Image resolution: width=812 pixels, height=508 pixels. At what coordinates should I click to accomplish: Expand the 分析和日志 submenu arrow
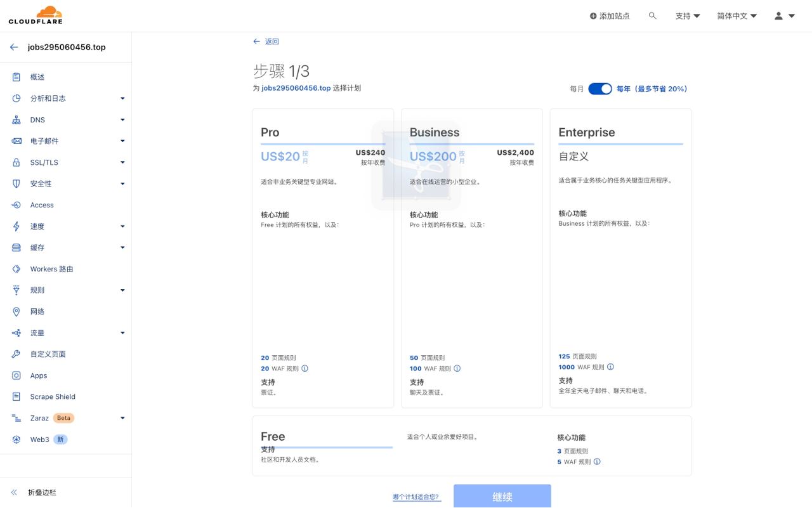pos(122,98)
